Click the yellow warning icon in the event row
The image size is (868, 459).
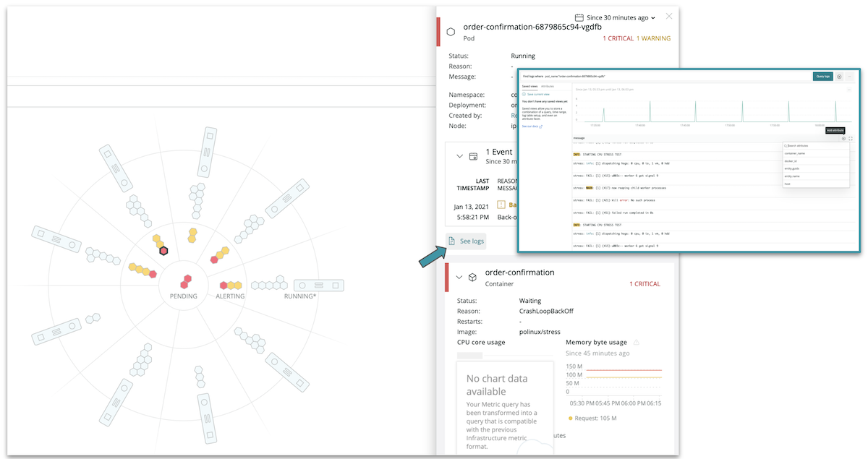point(503,205)
